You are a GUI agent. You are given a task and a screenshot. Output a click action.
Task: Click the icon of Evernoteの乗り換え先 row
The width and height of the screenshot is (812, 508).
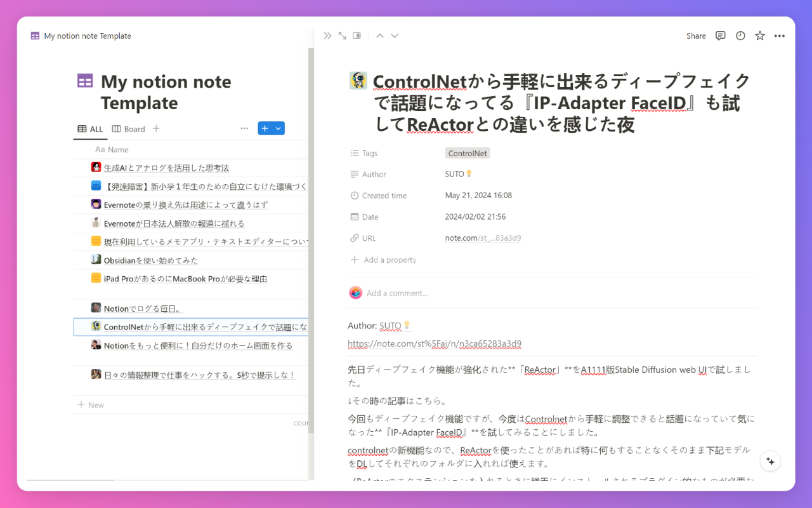[96, 204]
